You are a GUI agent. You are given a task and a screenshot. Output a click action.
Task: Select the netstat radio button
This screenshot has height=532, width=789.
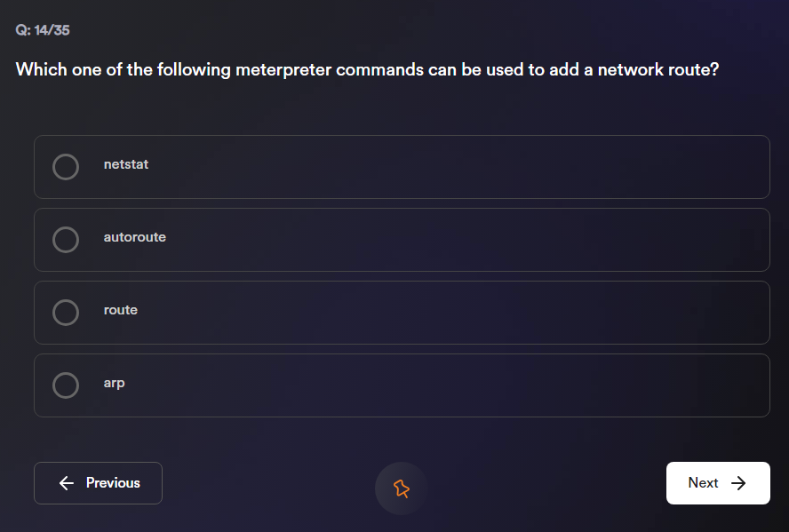coord(66,167)
